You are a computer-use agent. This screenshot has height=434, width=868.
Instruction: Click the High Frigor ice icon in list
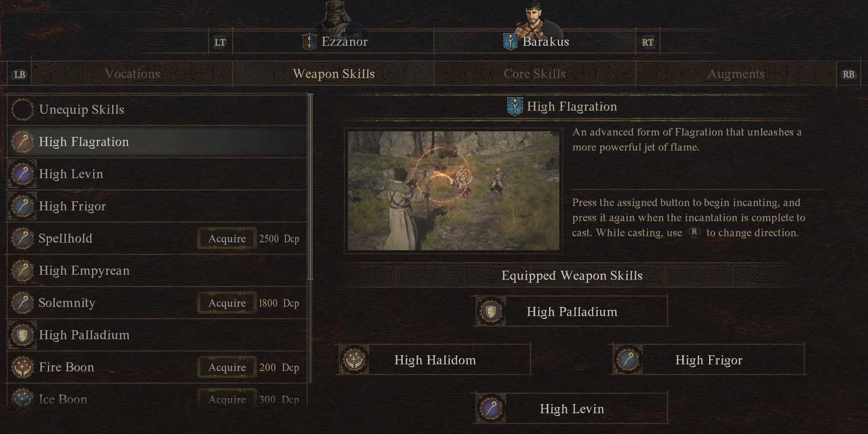(22, 206)
